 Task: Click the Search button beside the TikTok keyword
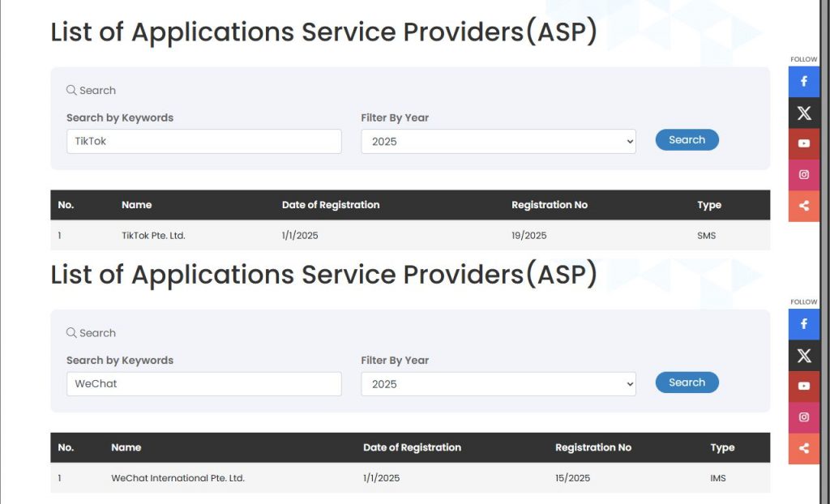click(687, 139)
